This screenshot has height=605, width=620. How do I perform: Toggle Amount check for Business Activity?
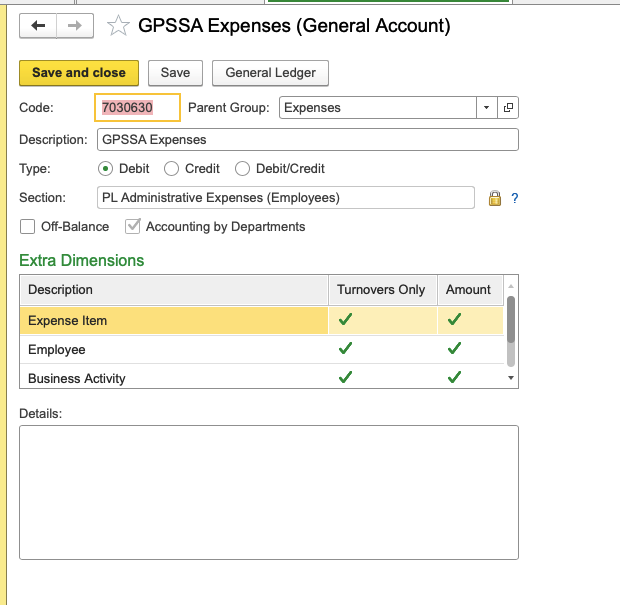[454, 377]
